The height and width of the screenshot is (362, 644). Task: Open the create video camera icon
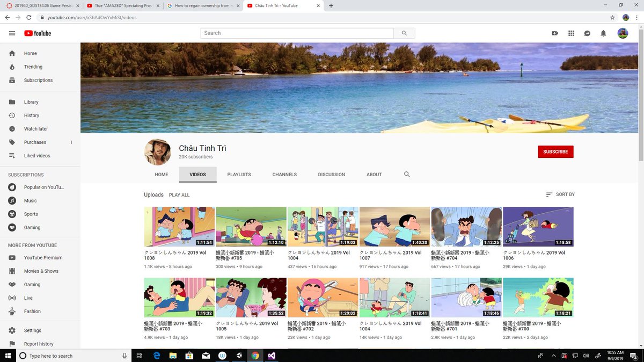tap(555, 33)
